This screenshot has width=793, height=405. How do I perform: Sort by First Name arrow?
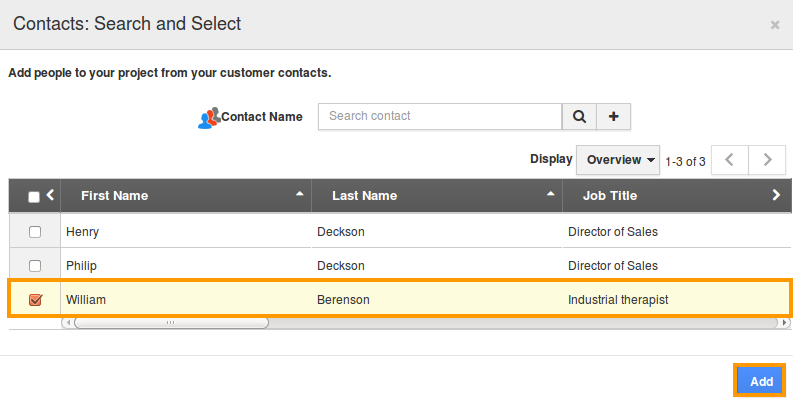[x=299, y=195]
